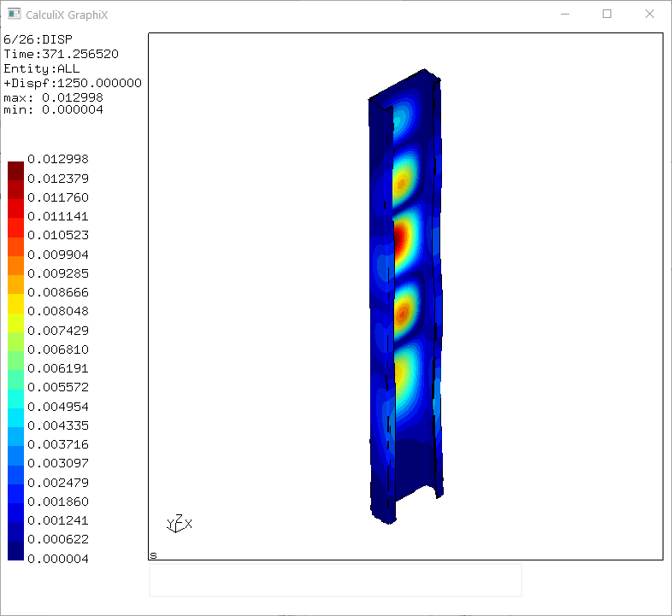Click legend value 0.011760
This screenshot has width=672, height=616.
point(58,197)
